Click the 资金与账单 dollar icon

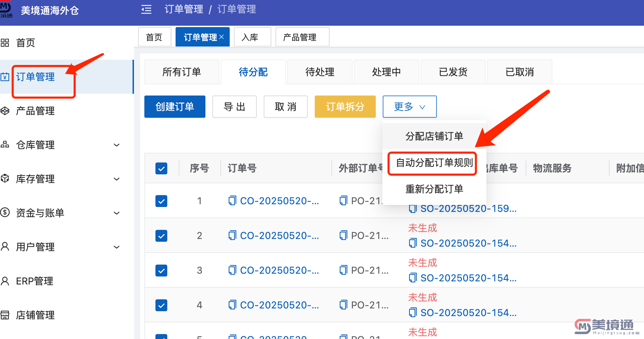coord(5,212)
